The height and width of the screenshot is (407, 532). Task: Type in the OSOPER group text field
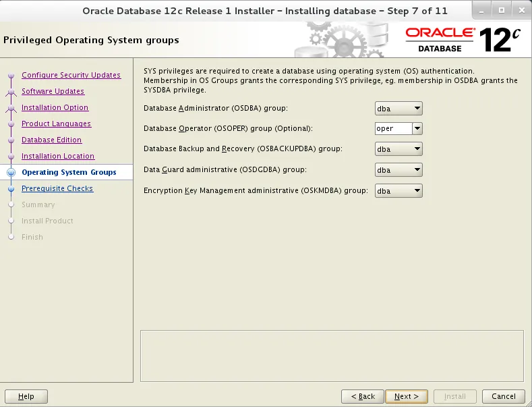[x=393, y=129]
